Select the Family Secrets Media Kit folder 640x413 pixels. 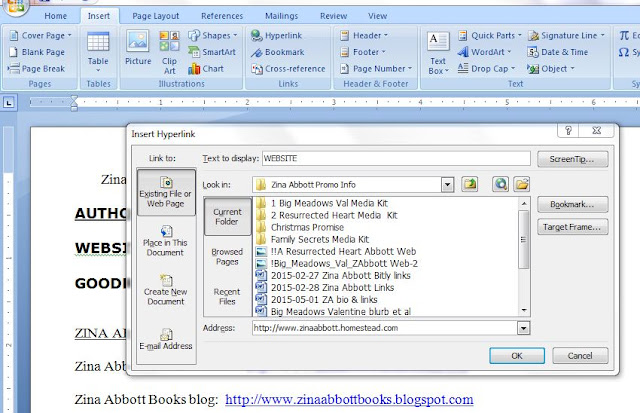click(312, 239)
